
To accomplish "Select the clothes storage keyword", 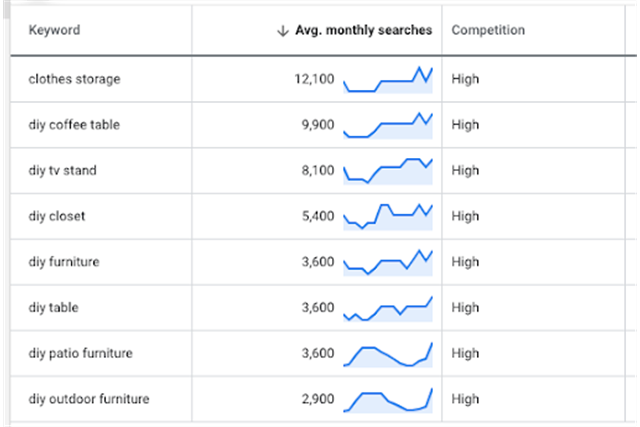I will (x=74, y=80).
